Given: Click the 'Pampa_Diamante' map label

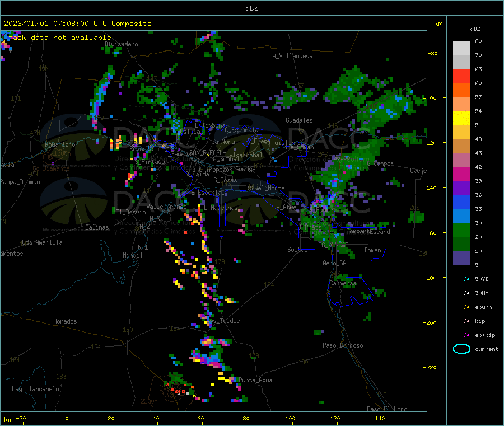Looking at the screenshot, I should (24, 182).
